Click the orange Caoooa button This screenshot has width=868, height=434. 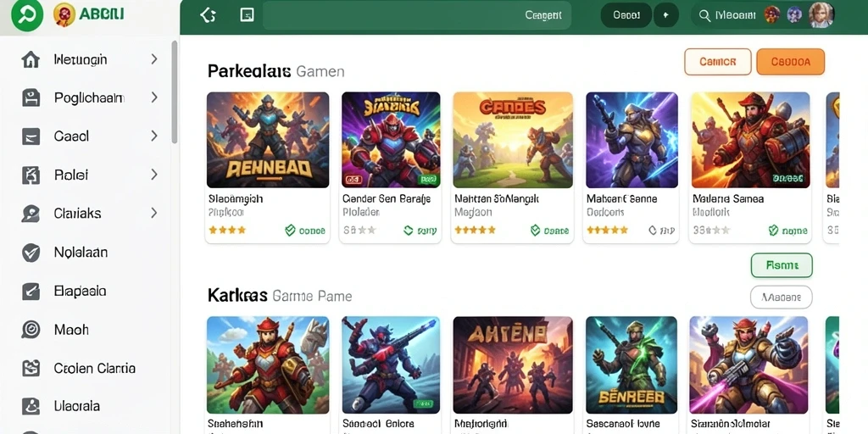791,61
